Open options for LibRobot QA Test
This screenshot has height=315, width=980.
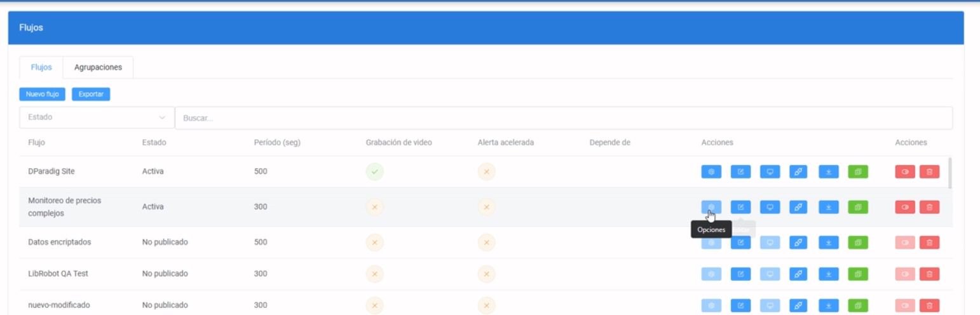(711, 274)
